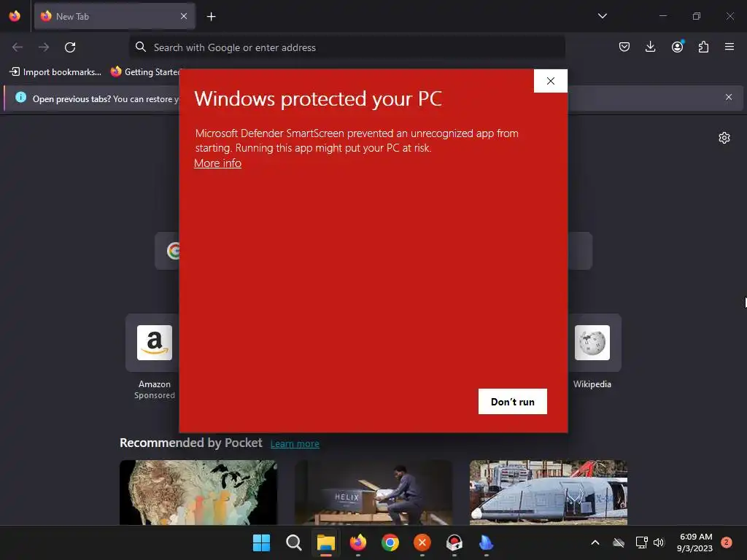Viewport: 747px width, 560px height.
Task: Open the Extensions puzzle icon
Action: pos(703,47)
